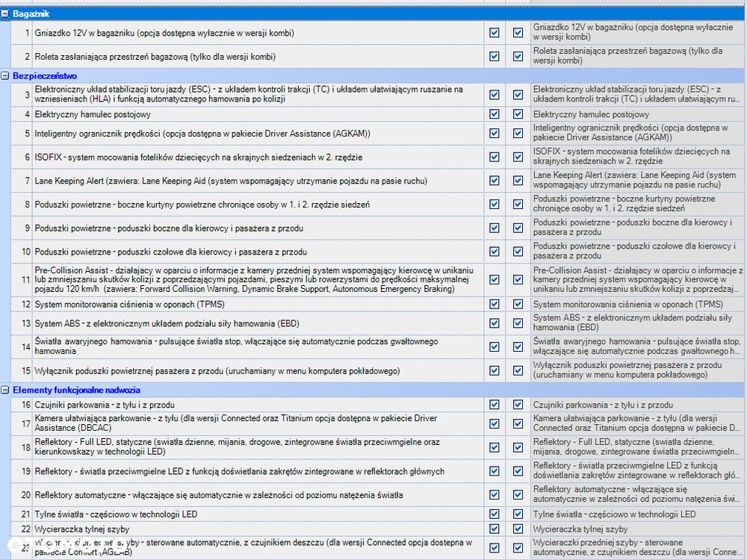Click 'Światła awaryjnego hamowania' left cell
747x560 pixels.
coord(258,346)
